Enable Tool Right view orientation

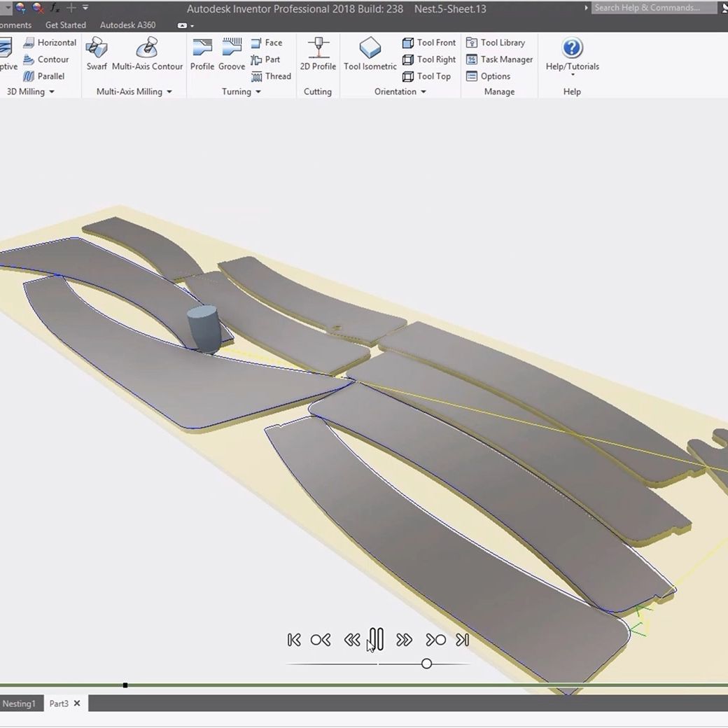428,59
